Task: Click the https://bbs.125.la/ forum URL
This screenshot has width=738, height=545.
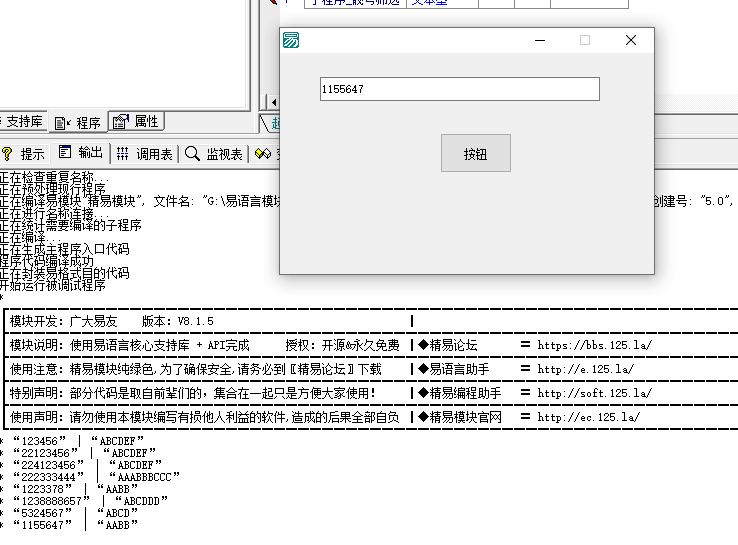Action: click(x=594, y=345)
